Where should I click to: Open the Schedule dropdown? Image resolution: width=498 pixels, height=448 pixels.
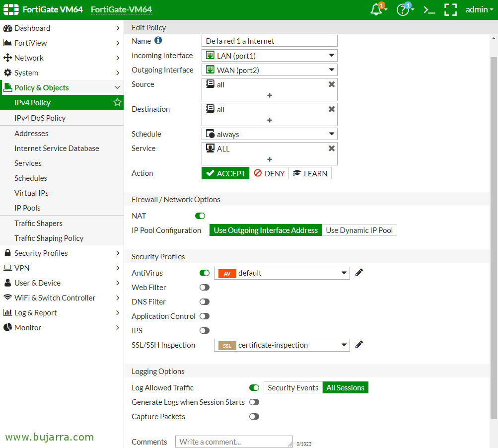point(269,134)
